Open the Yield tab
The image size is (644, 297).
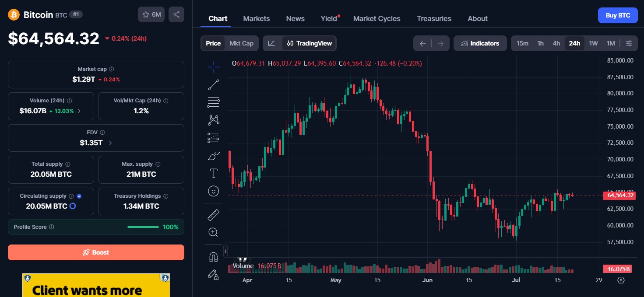coord(330,18)
